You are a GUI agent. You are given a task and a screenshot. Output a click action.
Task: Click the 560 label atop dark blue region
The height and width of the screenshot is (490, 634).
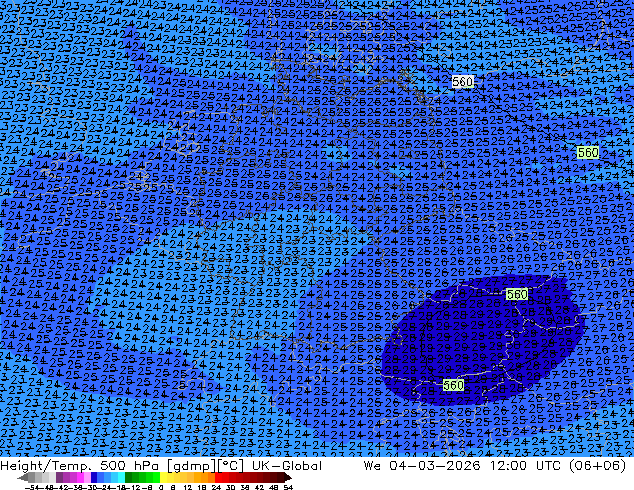coord(517,294)
